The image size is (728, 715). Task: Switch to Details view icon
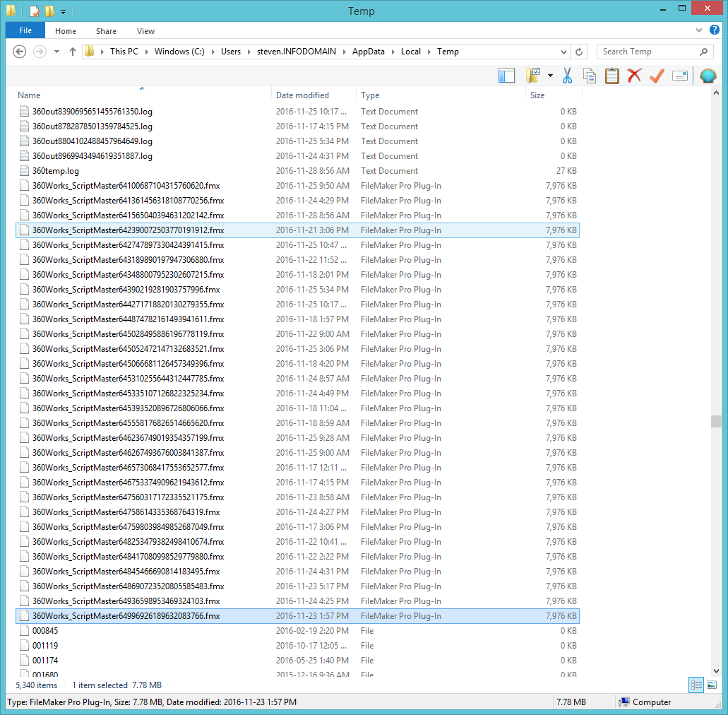pyautogui.click(x=696, y=685)
